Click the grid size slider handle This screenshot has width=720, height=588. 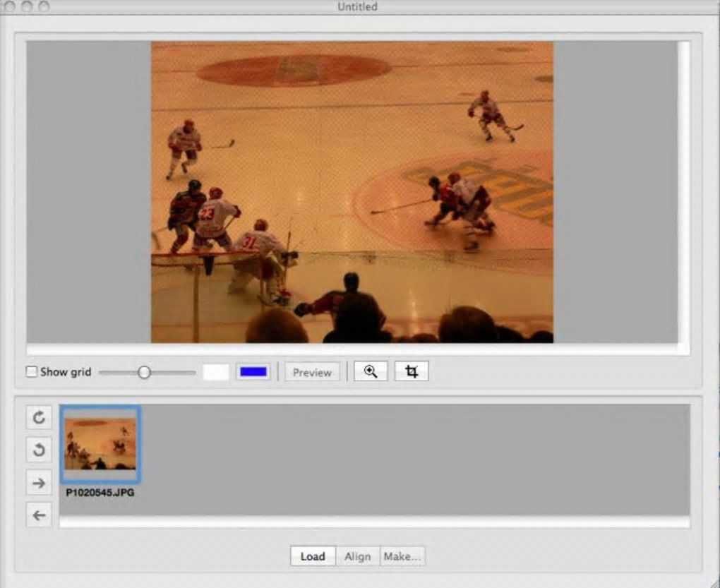[144, 372]
